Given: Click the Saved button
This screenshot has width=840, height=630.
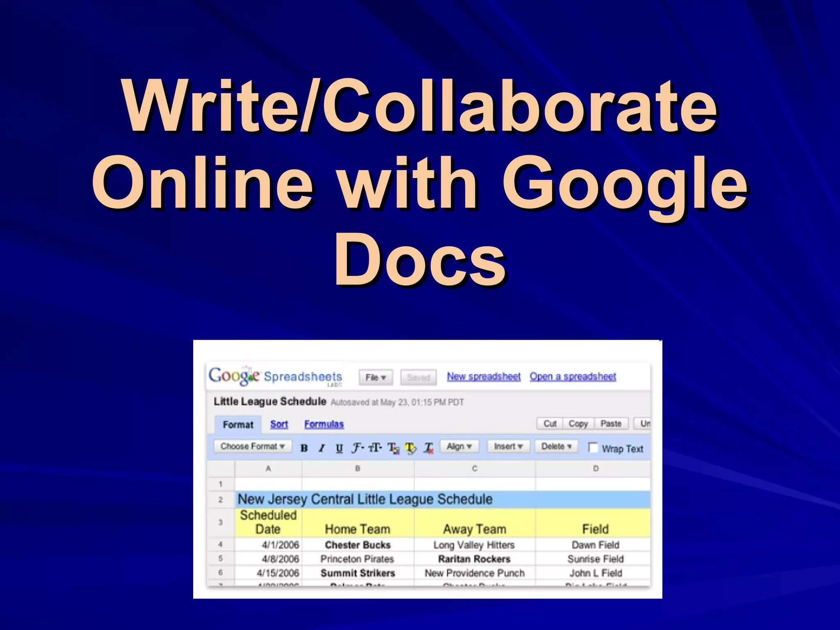Looking at the screenshot, I should click(x=418, y=377).
